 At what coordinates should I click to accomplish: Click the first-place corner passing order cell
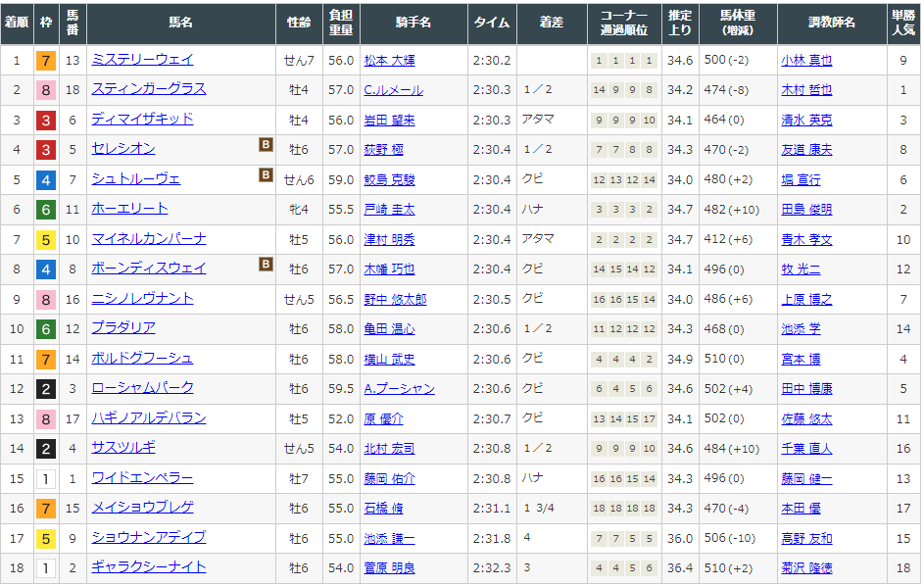click(623, 61)
